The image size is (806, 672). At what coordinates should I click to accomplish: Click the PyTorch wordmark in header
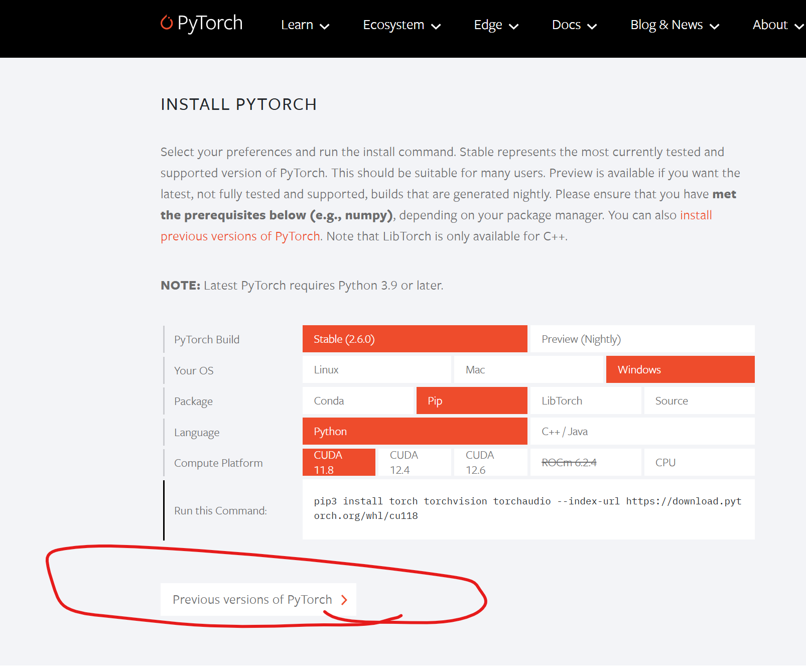[210, 23]
